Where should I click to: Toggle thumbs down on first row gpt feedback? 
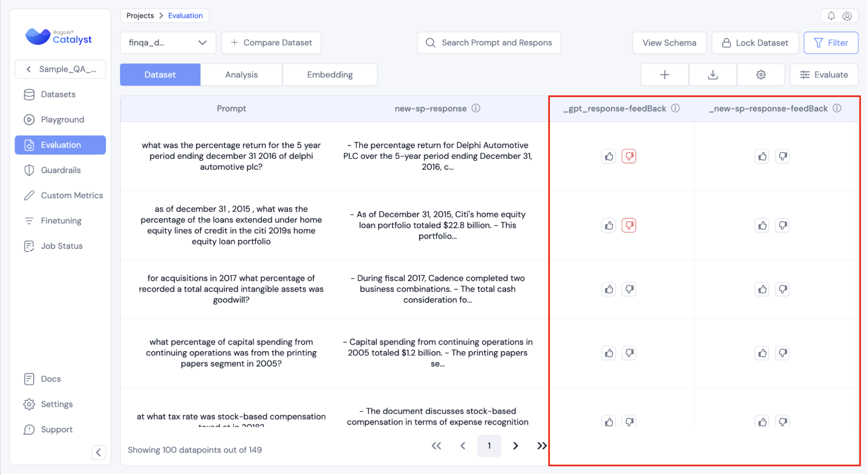point(629,156)
